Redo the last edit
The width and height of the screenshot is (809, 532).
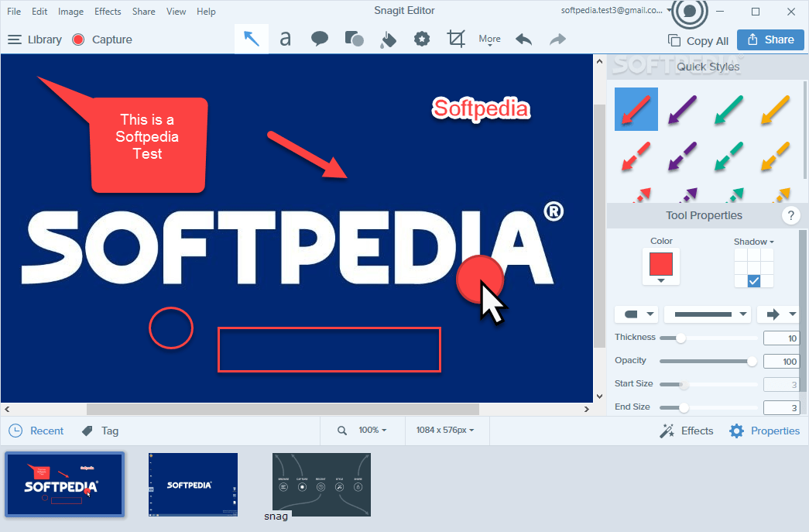[x=557, y=39]
